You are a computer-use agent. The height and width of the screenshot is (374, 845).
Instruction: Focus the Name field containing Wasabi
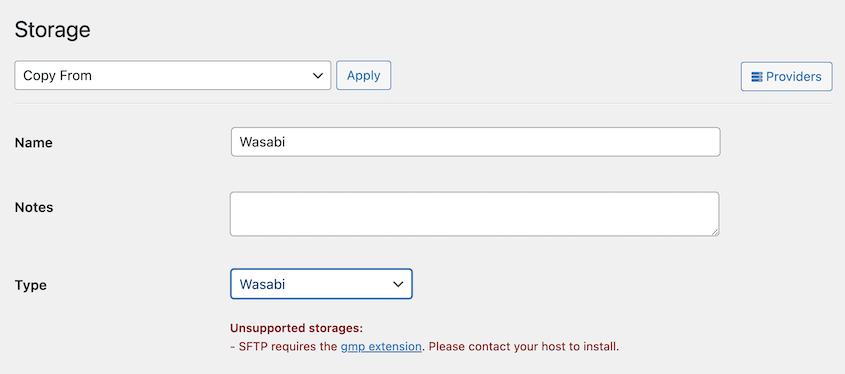coord(476,142)
